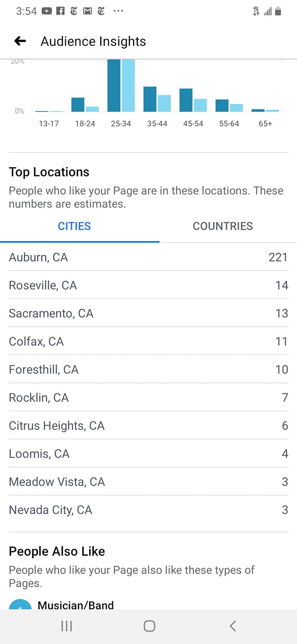Select the Roseville, CA row
Image resolution: width=297 pixels, height=644 pixels.
148,285
